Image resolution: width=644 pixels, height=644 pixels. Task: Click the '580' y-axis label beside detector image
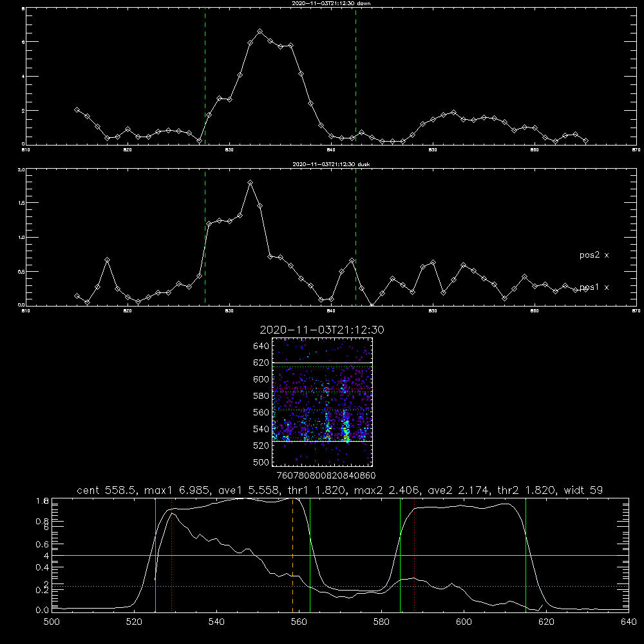[261, 396]
